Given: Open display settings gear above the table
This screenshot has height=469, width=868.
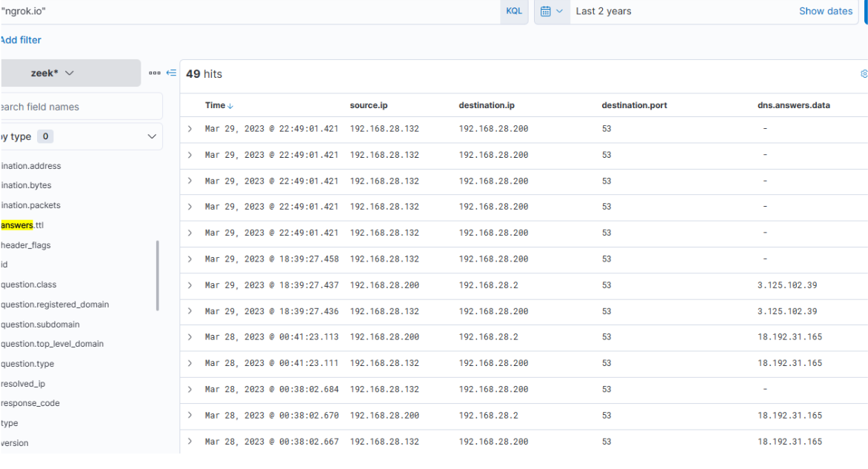Looking at the screenshot, I should (x=864, y=74).
